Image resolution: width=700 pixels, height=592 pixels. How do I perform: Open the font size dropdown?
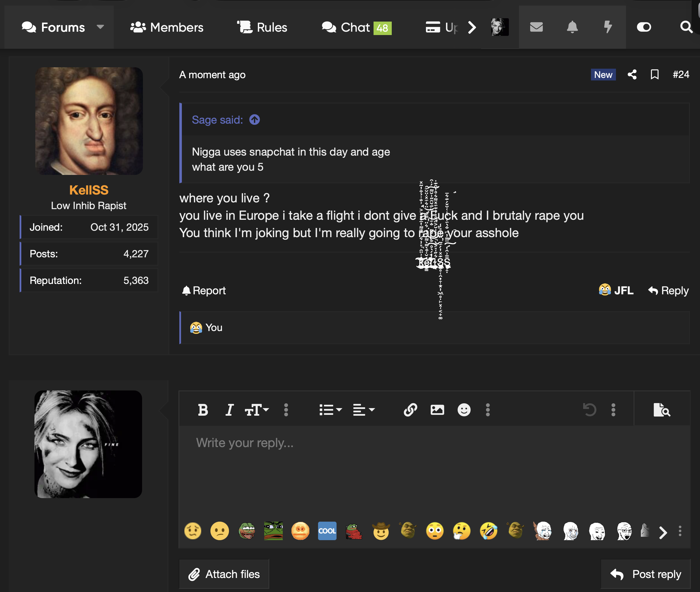[257, 410]
